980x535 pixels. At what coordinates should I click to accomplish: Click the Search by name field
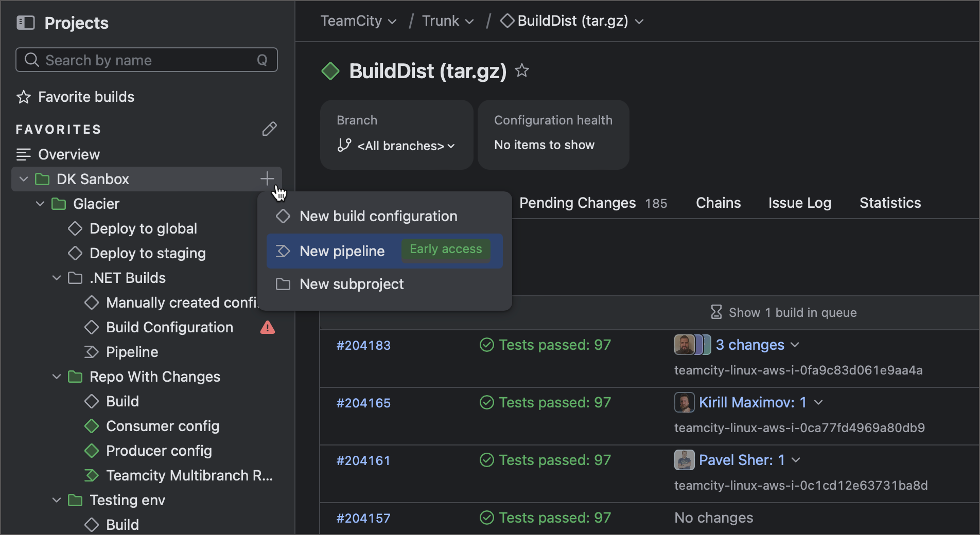click(x=147, y=60)
